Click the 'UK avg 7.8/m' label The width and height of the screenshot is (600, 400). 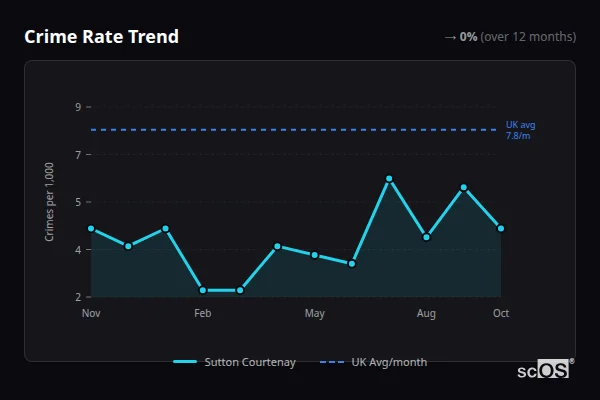[x=520, y=130]
